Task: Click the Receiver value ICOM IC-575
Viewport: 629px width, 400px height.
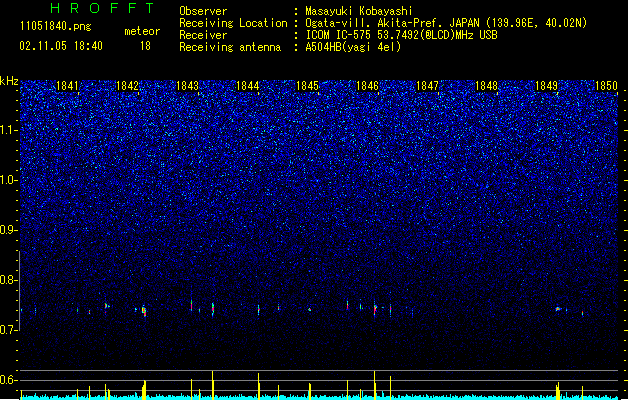Action: tap(401, 35)
